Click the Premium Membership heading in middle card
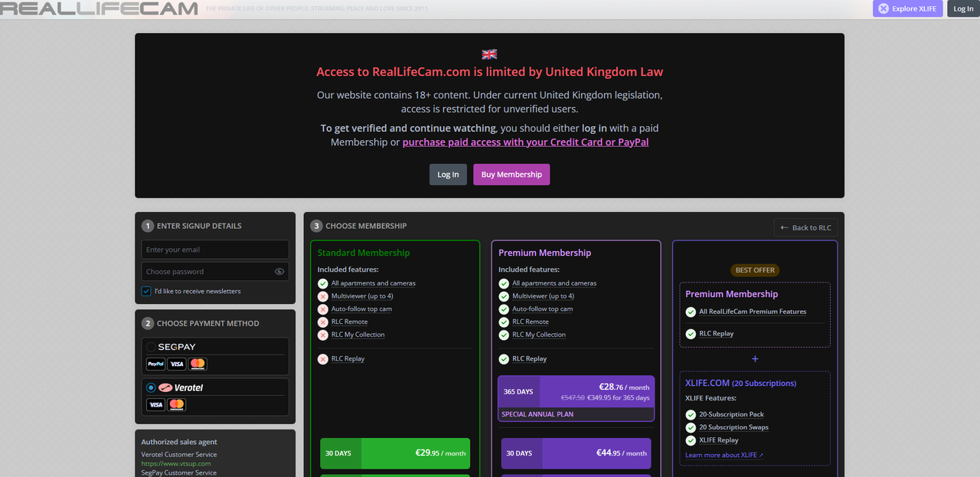 click(544, 253)
